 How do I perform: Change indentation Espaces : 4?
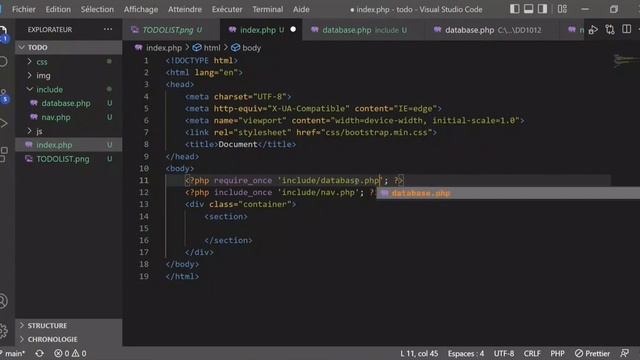pos(466,353)
